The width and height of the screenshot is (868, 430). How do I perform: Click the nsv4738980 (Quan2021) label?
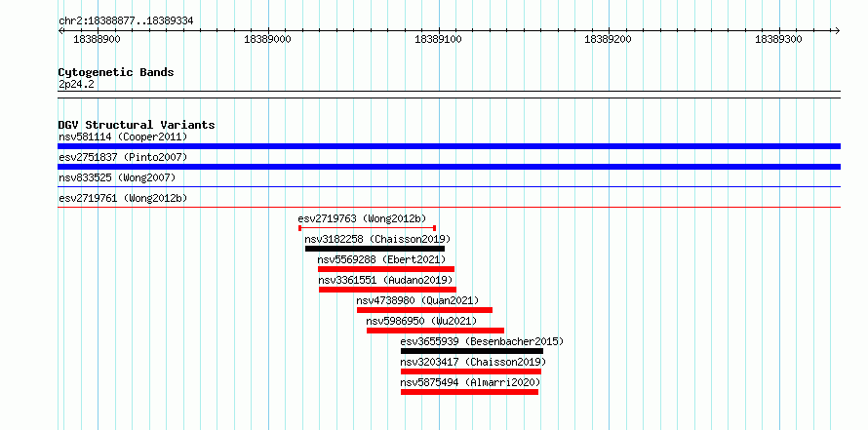click(x=417, y=300)
